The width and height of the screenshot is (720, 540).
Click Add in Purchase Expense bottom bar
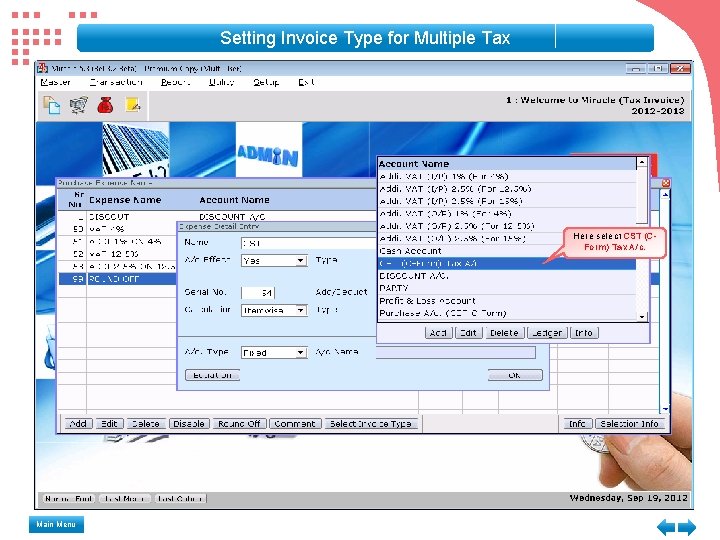[79, 424]
